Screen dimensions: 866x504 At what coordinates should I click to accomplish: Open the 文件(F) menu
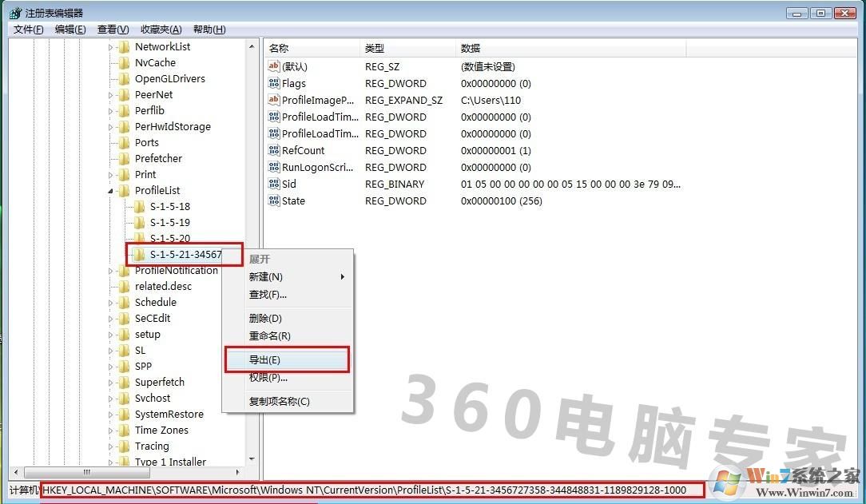28,30
